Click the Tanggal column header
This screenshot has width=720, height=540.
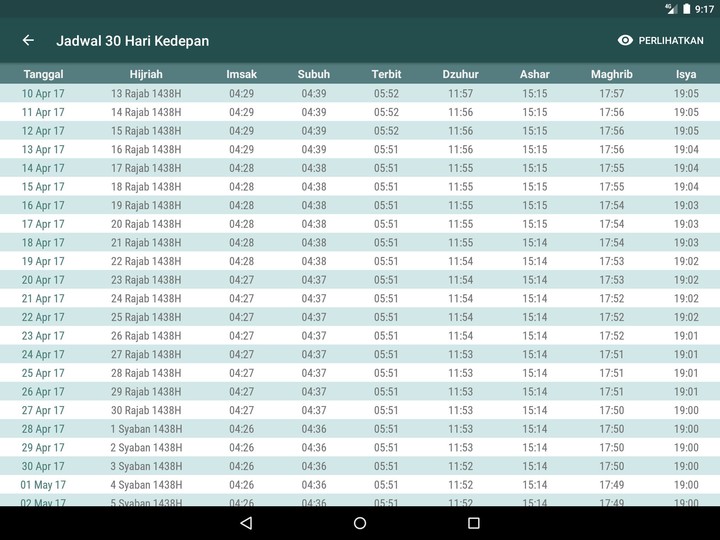click(43, 75)
